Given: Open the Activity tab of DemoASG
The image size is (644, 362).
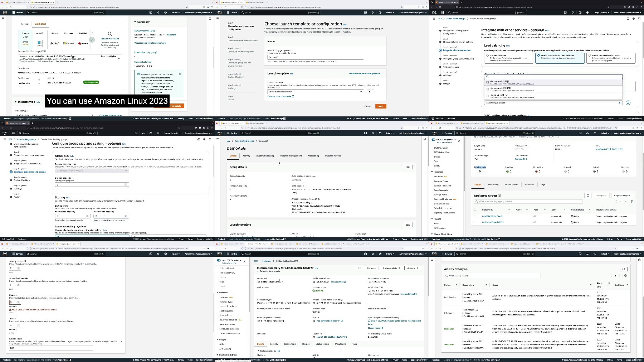Looking at the screenshot, I should point(247,156).
